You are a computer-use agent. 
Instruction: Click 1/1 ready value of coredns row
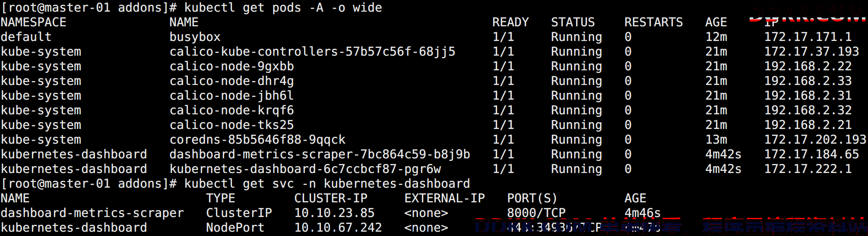click(504, 140)
